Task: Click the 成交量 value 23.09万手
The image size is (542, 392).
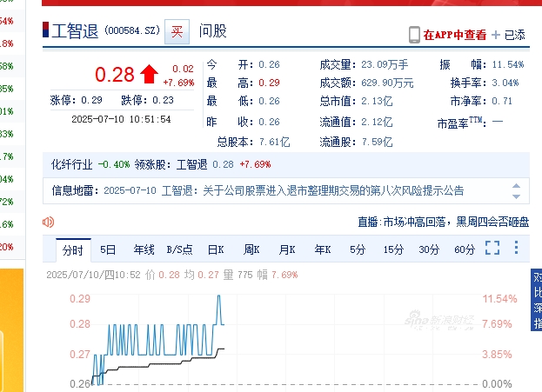Action: (x=385, y=64)
